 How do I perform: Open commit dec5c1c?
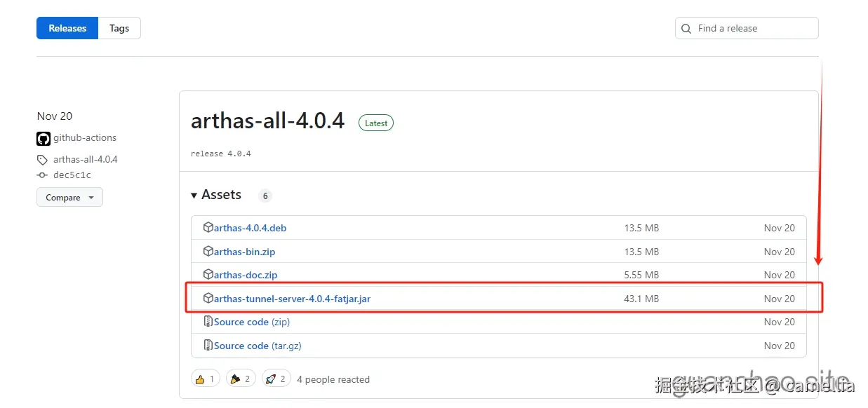[x=72, y=175]
